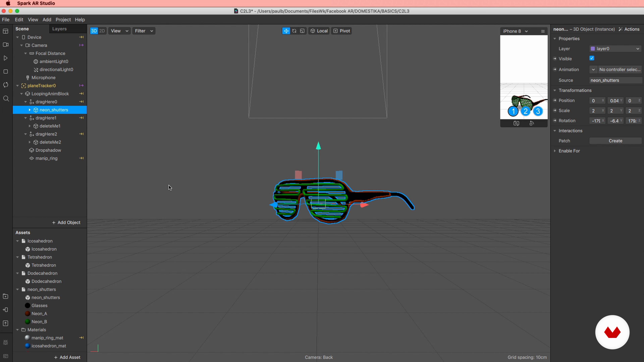Uncheck the Visible checkbox

592,58
